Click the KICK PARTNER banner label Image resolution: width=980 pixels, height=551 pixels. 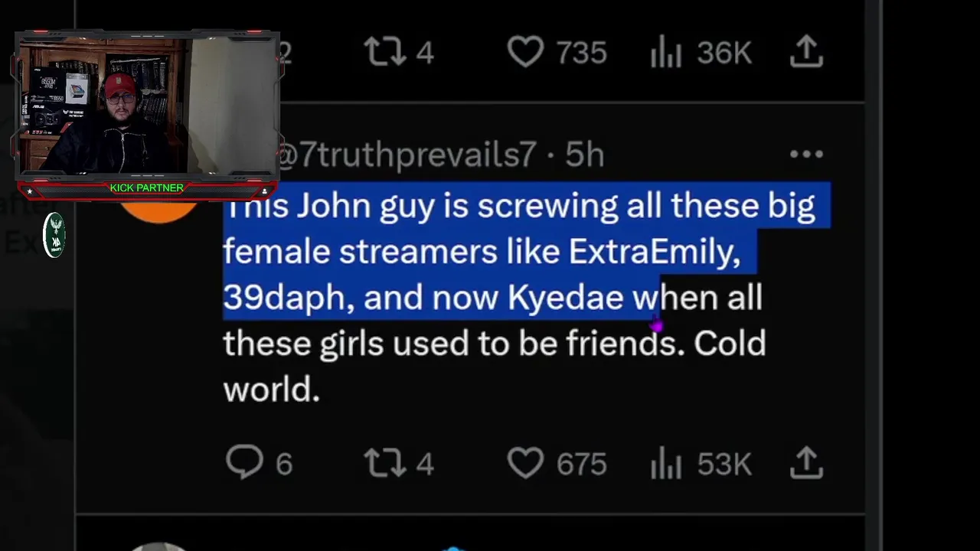pos(146,187)
